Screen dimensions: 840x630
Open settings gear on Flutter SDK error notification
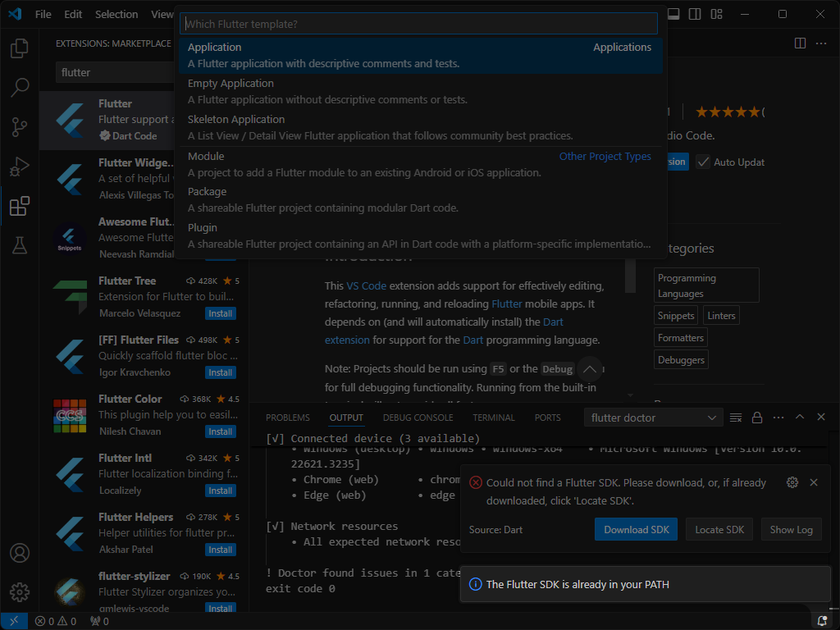(x=792, y=482)
